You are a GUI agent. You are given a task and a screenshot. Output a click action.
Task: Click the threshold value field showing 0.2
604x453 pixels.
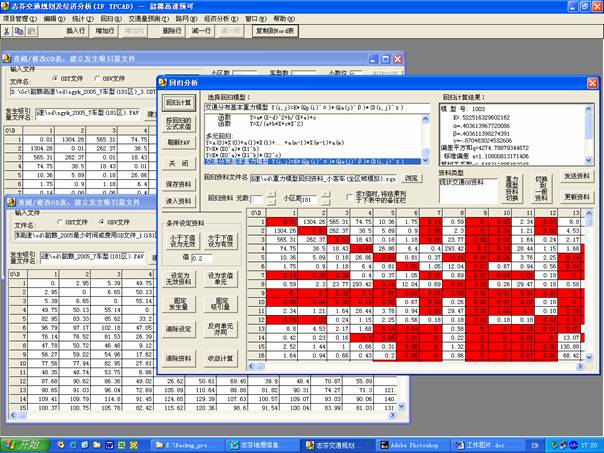pos(202,258)
